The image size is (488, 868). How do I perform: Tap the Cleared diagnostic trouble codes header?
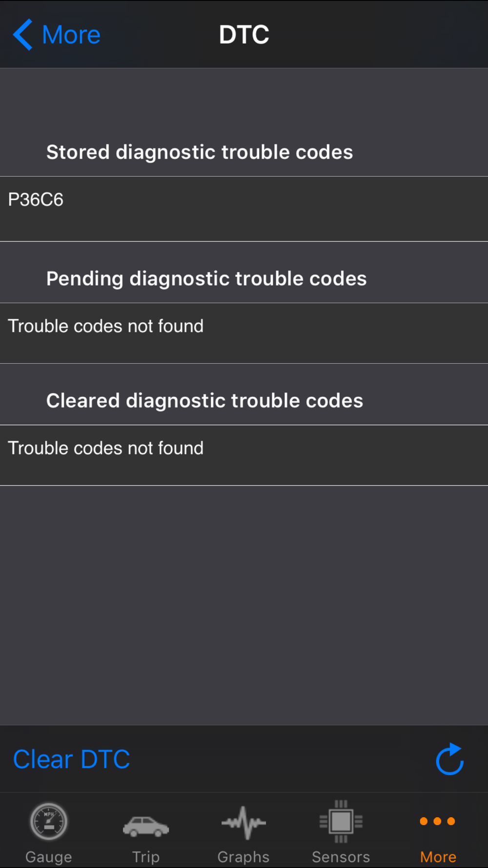[x=204, y=401]
